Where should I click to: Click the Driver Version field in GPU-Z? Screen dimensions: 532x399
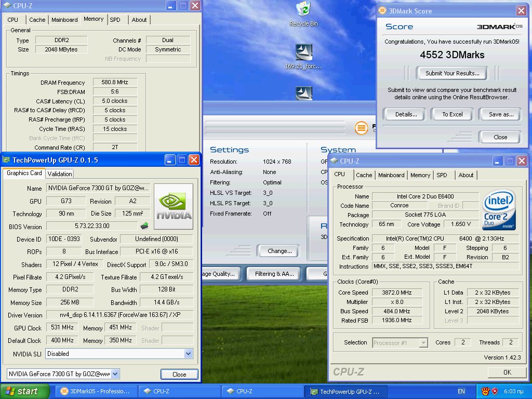click(x=120, y=315)
